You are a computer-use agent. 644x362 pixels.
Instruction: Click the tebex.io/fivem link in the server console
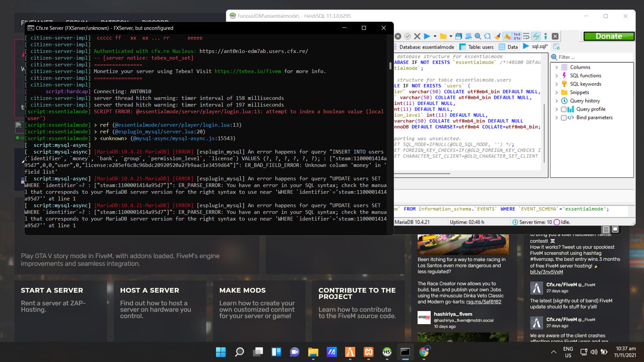click(x=248, y=71)
